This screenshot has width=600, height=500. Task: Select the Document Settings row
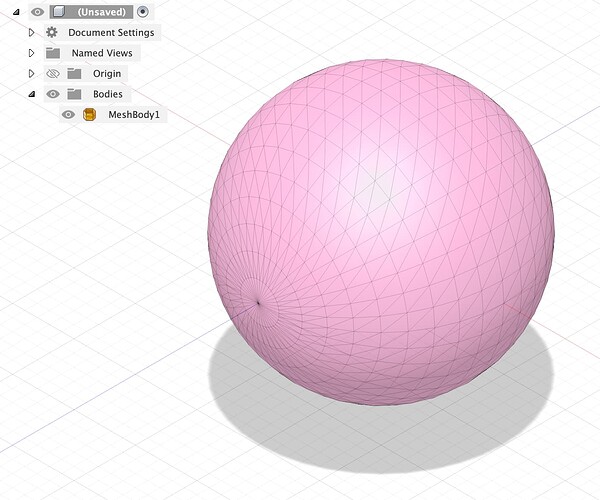click(x=103, y=33)
